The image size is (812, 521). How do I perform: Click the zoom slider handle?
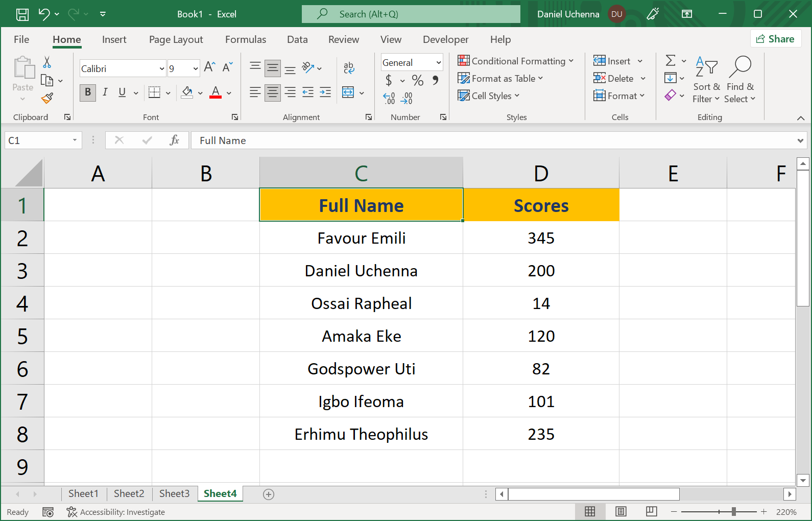733,512
